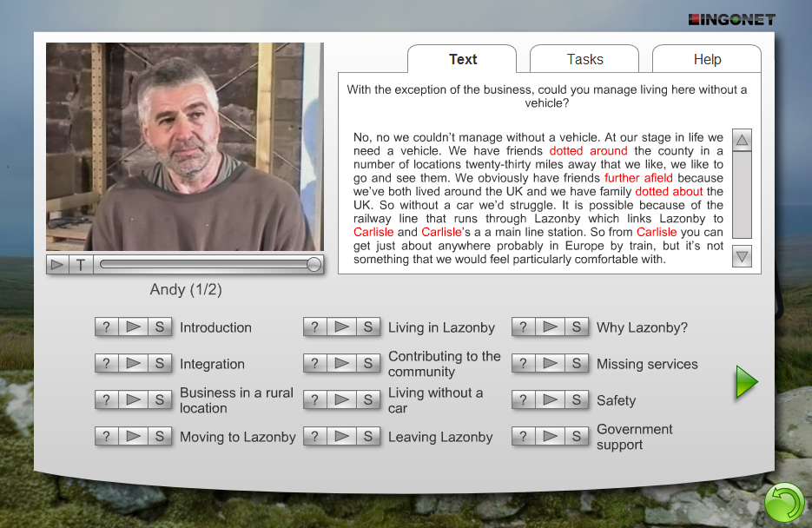Play the Safety clip

550,399
